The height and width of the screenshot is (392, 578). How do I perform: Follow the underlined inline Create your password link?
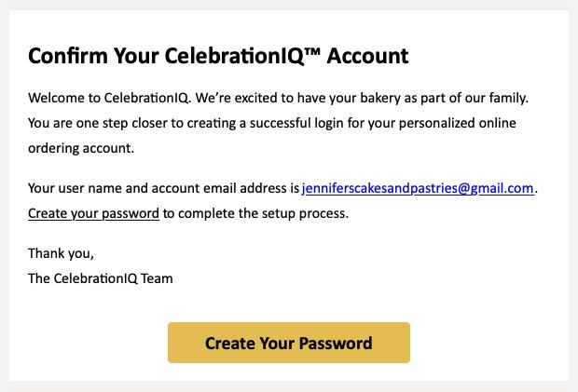tap(93, 213)
